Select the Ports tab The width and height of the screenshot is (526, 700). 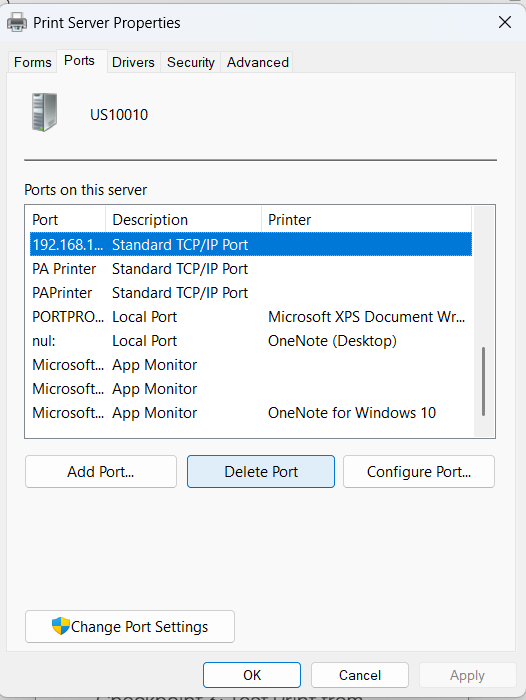79,60
